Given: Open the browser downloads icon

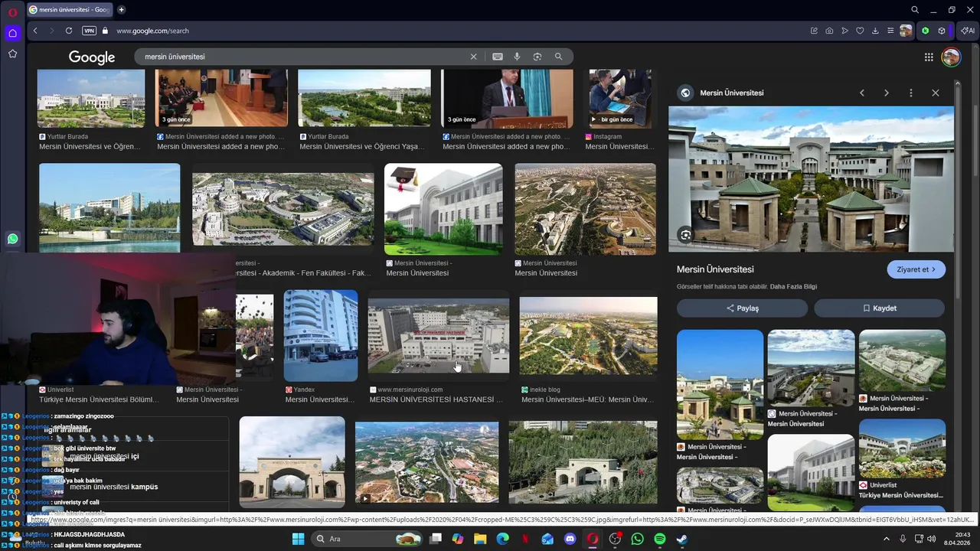Looking at the screenshot, I should (875, 31).
